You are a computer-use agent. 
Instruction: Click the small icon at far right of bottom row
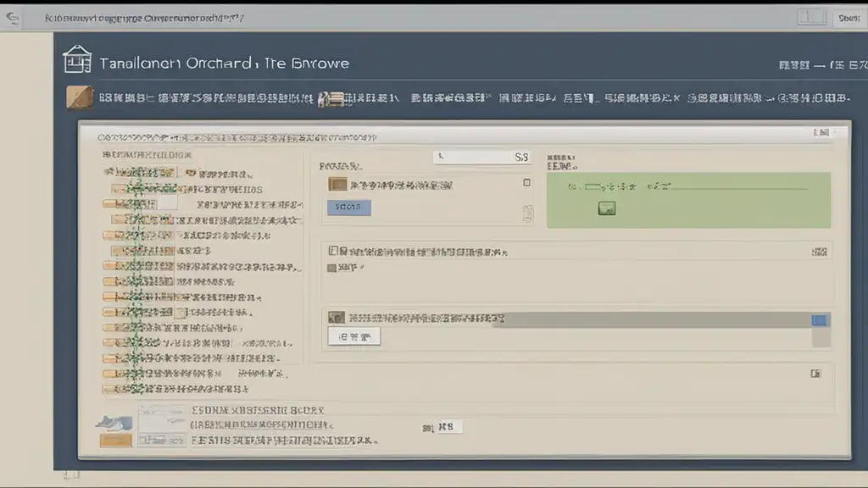(x=816, y=374)
